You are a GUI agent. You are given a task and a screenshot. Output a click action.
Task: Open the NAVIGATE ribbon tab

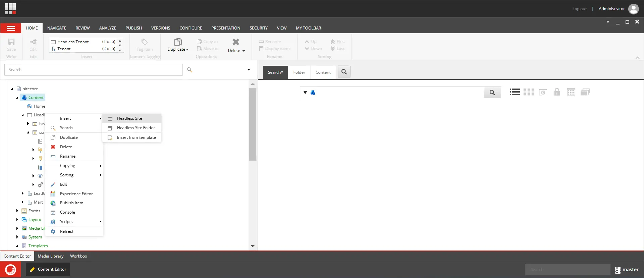pos(57,28)
